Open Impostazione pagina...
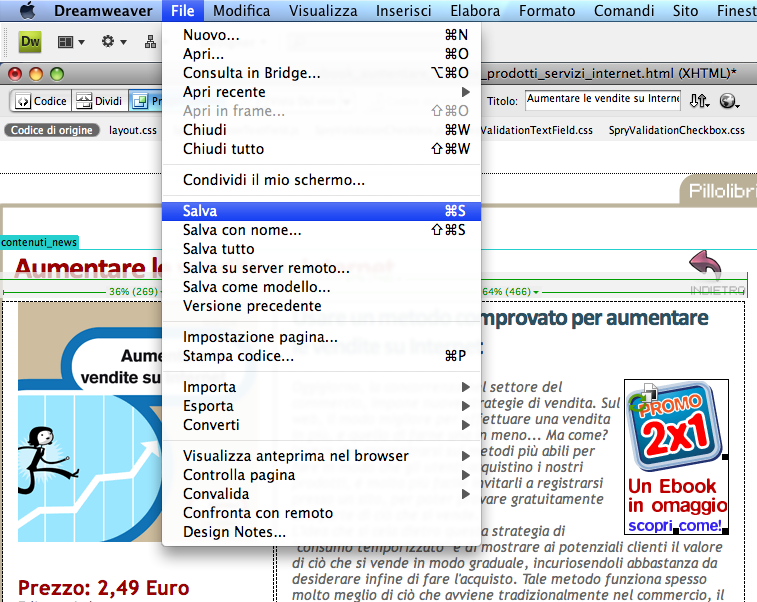This screenshot has height=602, width=757. coord(321,336)
